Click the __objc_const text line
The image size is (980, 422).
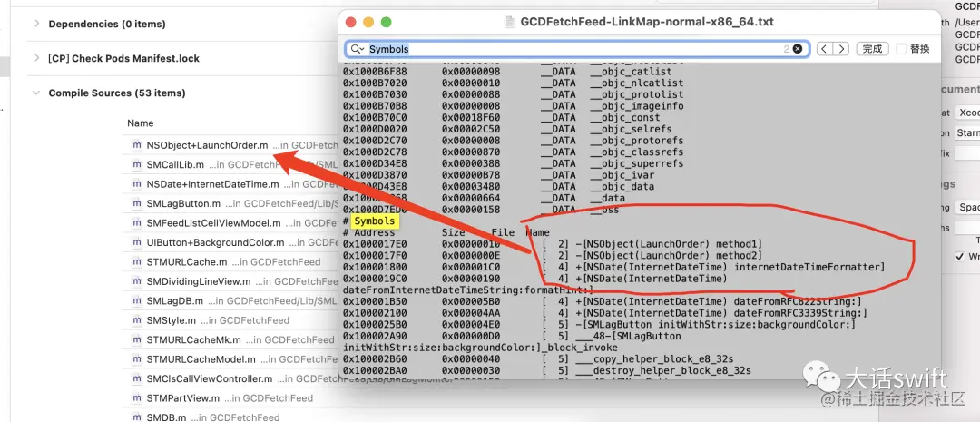[x=501, y=118]
